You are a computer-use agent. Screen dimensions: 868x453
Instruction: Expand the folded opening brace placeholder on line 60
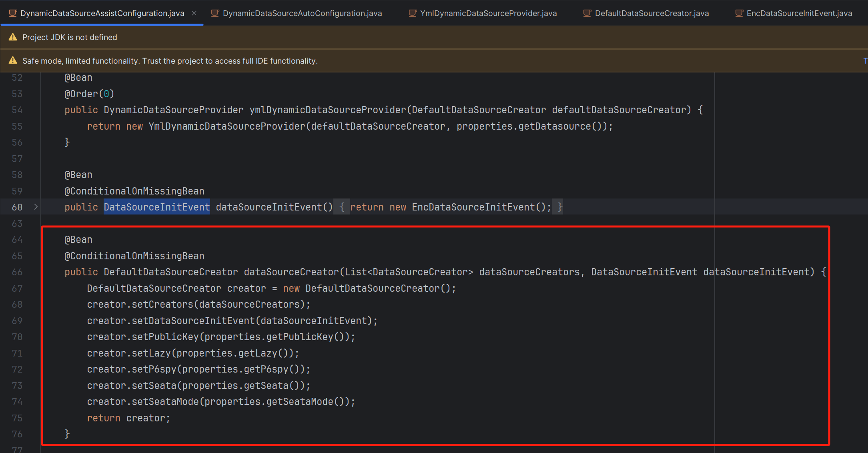[x=342, y=207]
